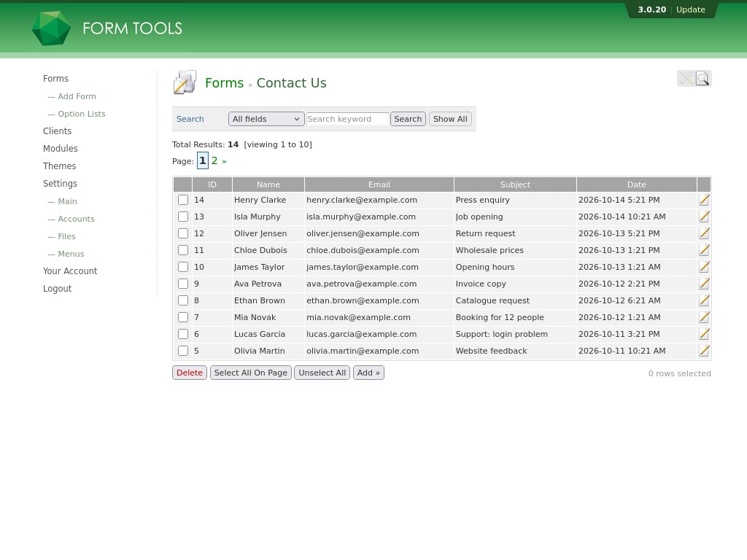Open Accounts settings in sidebar
The image size is (747, 560).
[x=76, y=219]
